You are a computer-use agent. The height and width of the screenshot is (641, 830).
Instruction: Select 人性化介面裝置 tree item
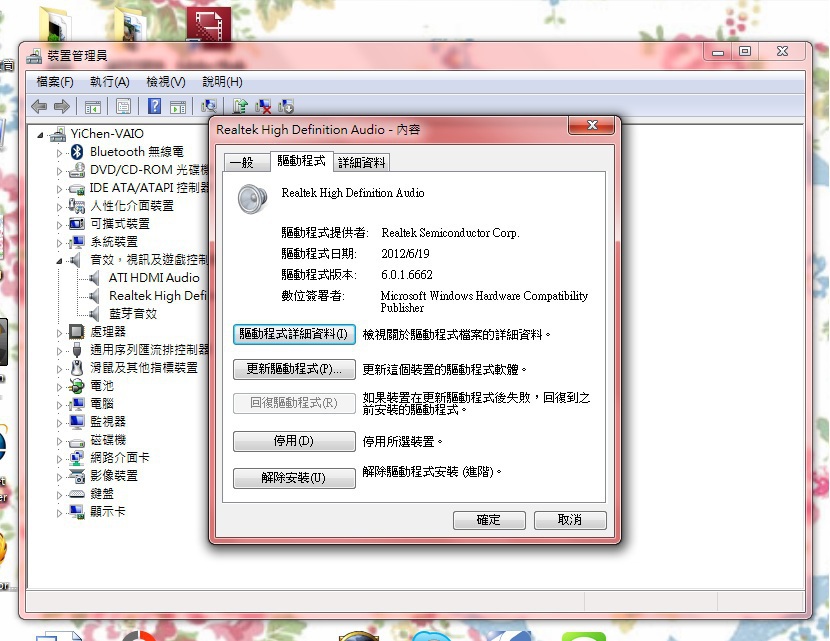coord(132,206)
